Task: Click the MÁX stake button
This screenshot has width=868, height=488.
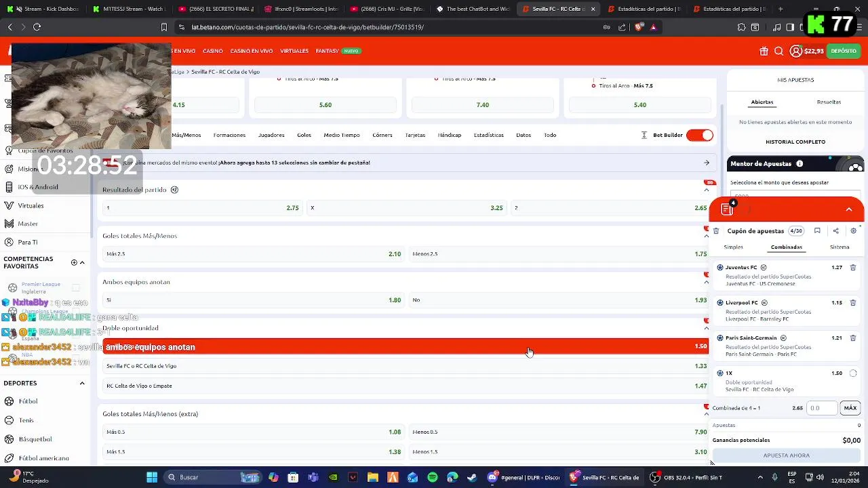Action: (850, 408)
